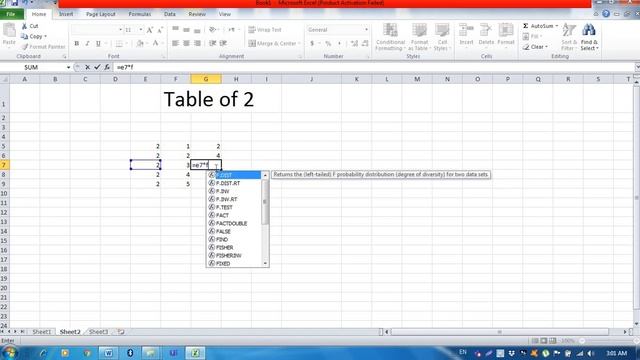The height and width of the screenshot is (360, 640).
Task: Switch to the Data tab
Action: coord(170,14)
